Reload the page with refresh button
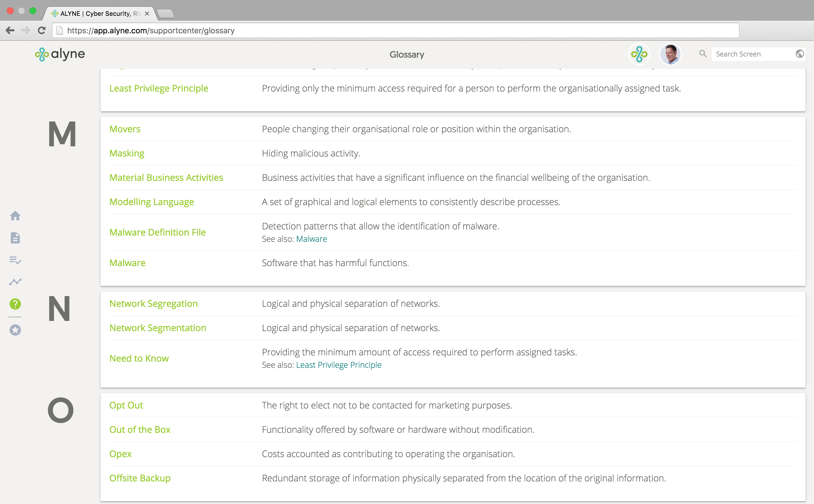The height and width of the screenshot is (504, 814). (42, 31)
